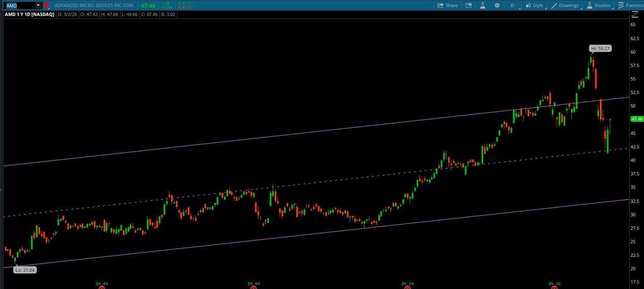
Task: Click the $0.18 earnings marker
Action: 406,283
